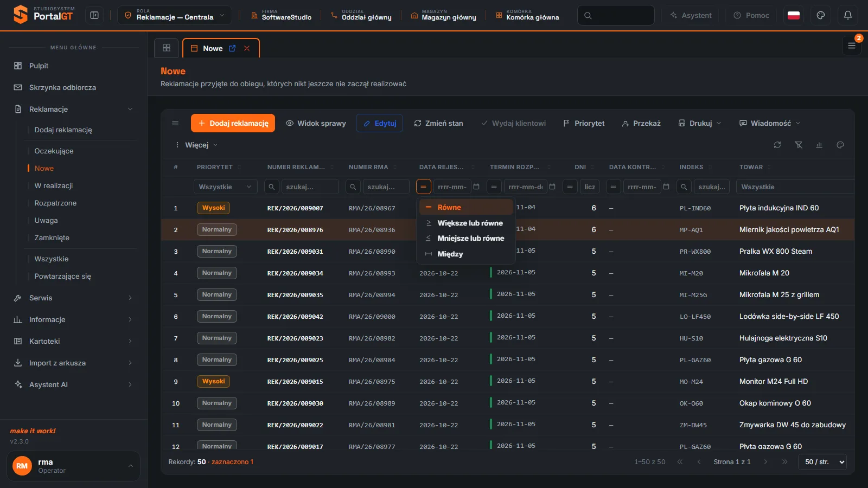This screenshot has width=868, height=488.
Task: Click Zmień stan button
Action: (438, 123)
